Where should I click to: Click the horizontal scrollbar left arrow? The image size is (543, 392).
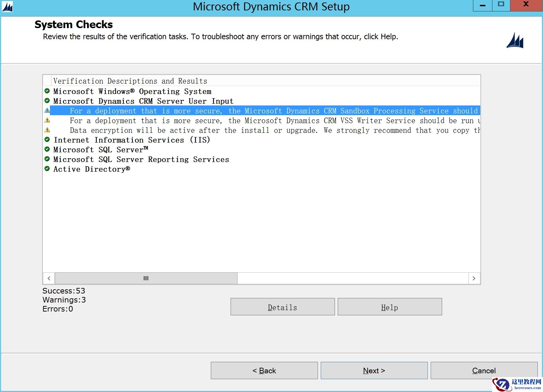[x=49, y=278]
